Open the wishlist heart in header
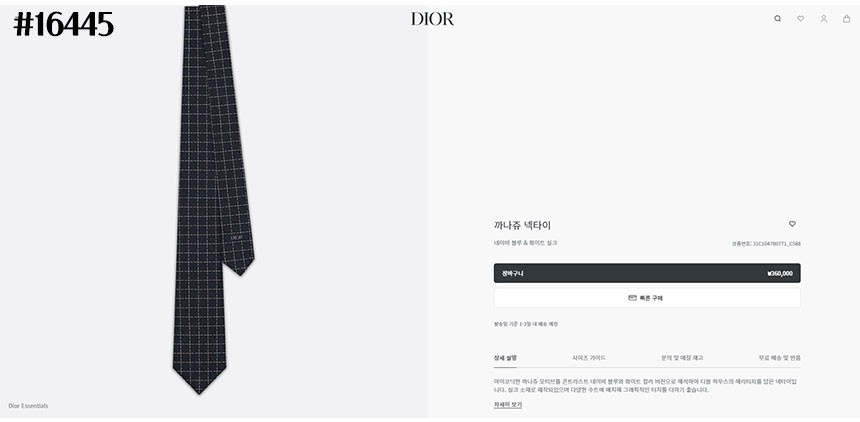The height and width of the screenshot is (422, 860). (800, 19)
